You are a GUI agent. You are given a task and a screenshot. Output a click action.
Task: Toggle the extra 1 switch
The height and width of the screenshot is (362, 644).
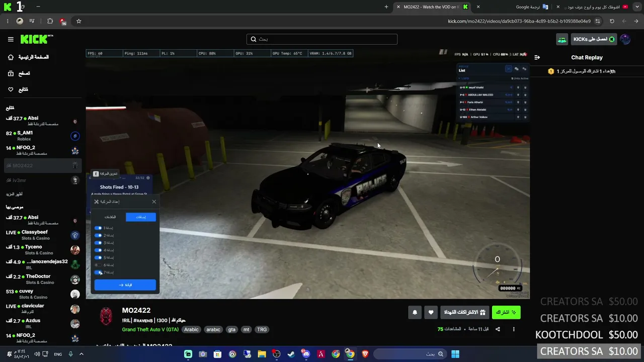coord(98,228)
